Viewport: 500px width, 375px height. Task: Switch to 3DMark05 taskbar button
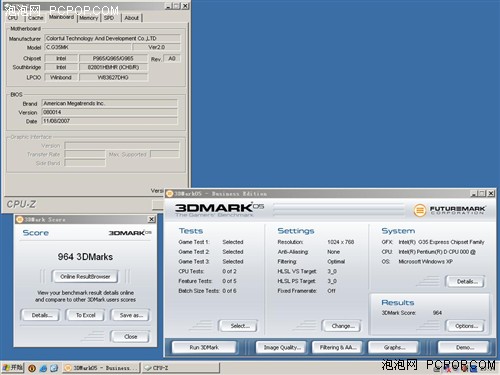pyautogui.click(x=101, y=368)
